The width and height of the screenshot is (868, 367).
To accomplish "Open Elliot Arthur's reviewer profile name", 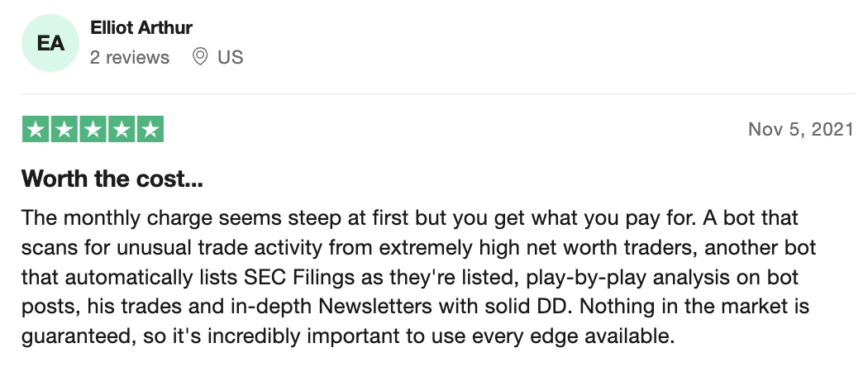I will pos(141,27).
